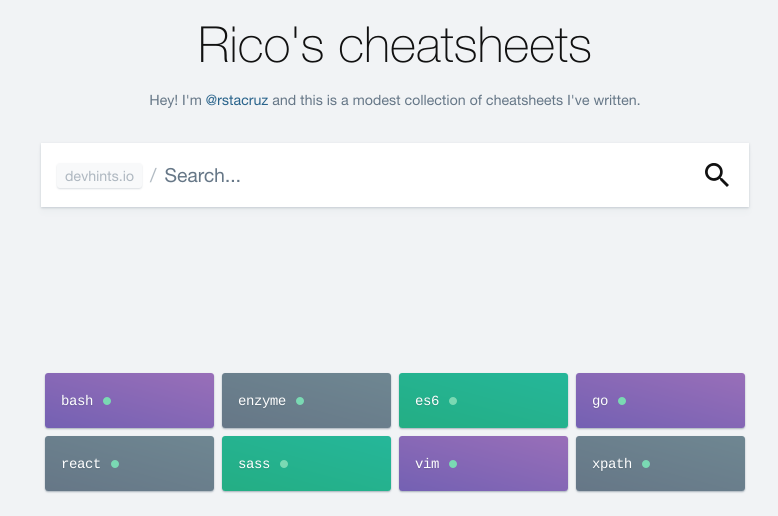Click the green dot beside enzyme
778x516 pixels.
pyautogui.click(x=300, y=401)
